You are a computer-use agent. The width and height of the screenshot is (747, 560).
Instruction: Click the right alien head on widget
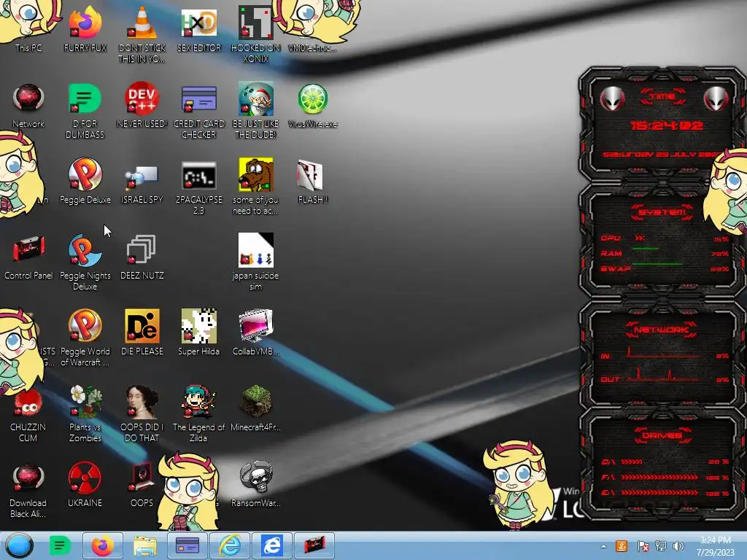click(x=716, y=99)
